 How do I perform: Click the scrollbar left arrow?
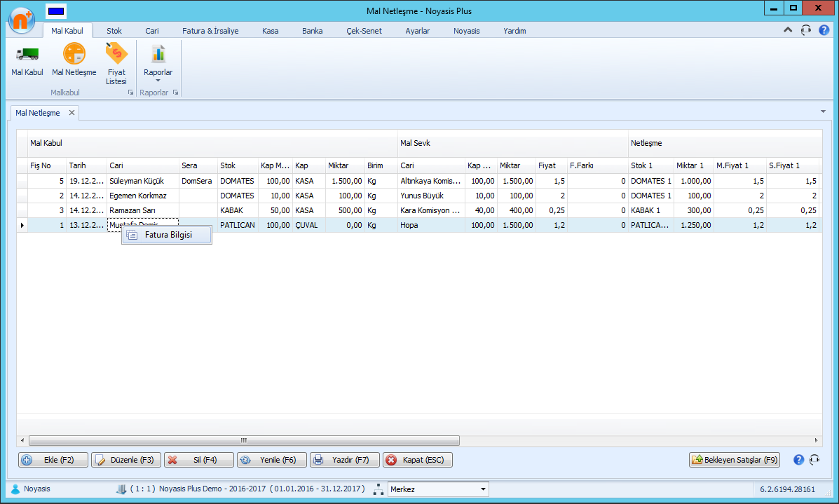pos(22,440)
